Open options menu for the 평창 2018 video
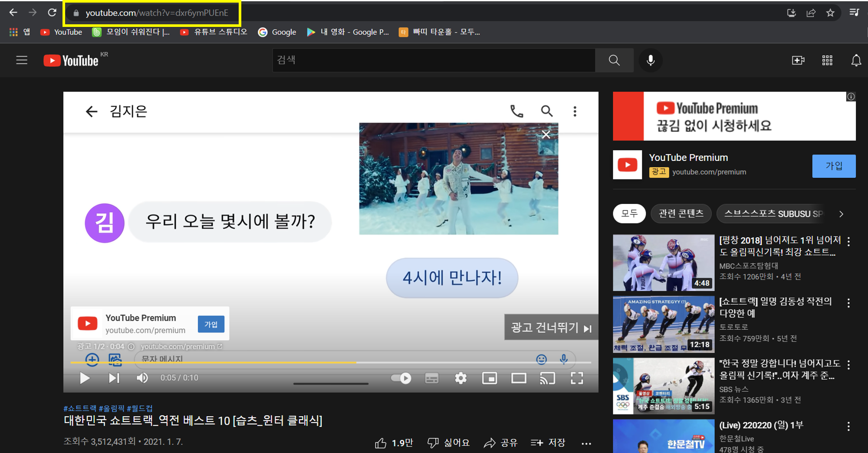 [848, 242]
